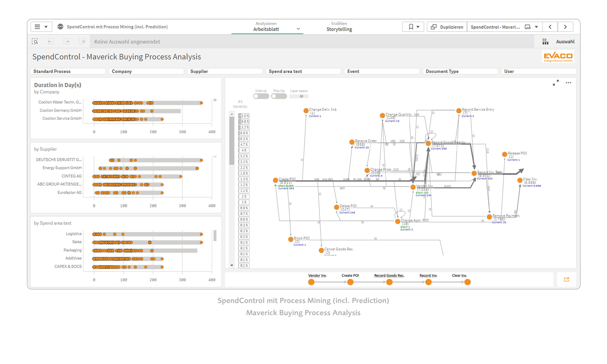Viewport: 607px width, 364px height.
Task: Select the 2.2 % variant
Action: [244, 168]
